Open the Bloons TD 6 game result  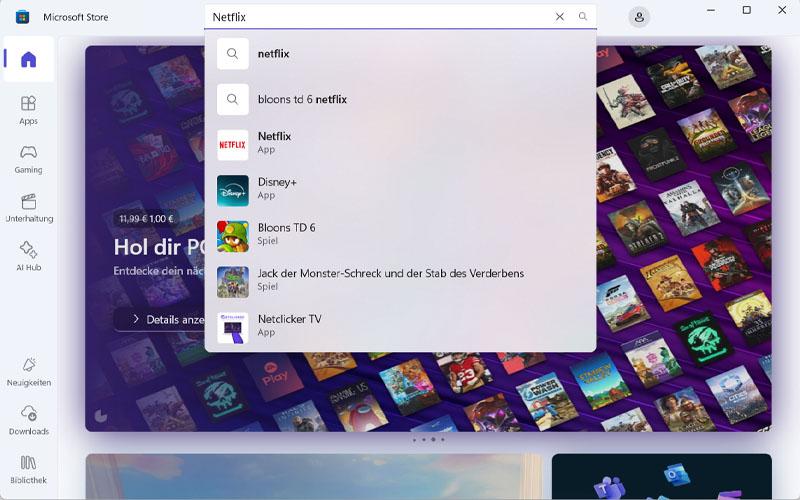point(400,236)
